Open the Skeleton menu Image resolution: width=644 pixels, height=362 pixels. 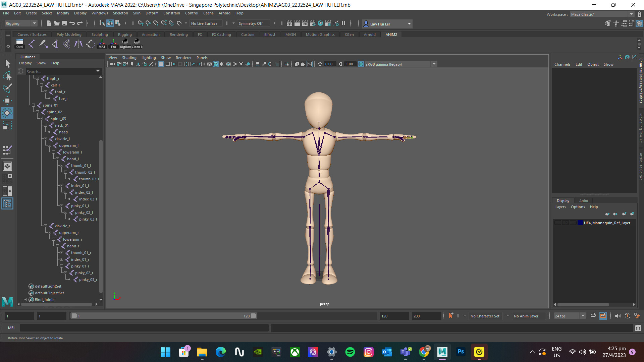tap(120, 13)
